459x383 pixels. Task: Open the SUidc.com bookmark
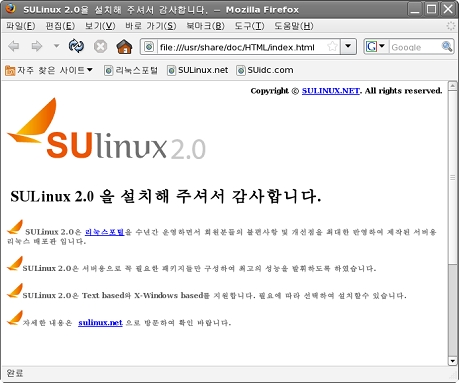[x=265, y=70]
